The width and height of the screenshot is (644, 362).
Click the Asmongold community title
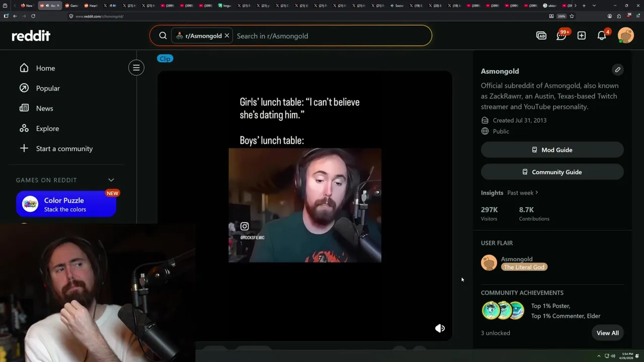point(500,71)
